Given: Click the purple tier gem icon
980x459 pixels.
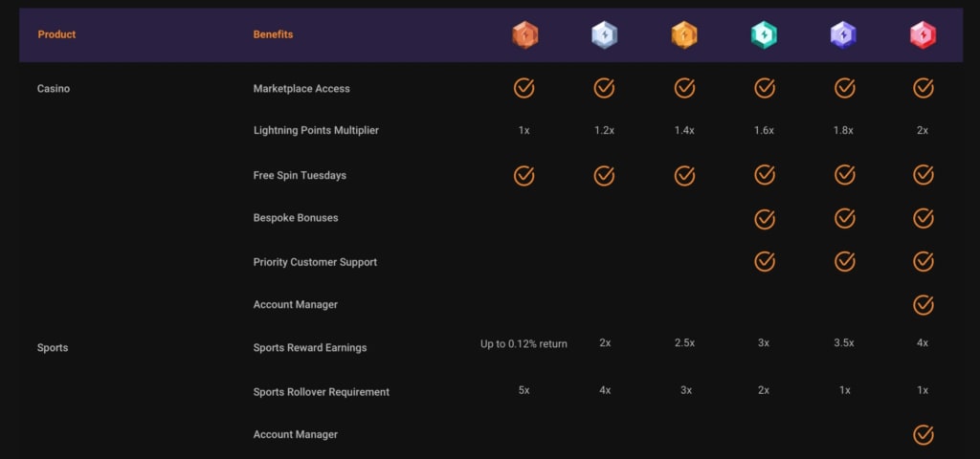Looking at the screenshot, I should pos(844,34).
